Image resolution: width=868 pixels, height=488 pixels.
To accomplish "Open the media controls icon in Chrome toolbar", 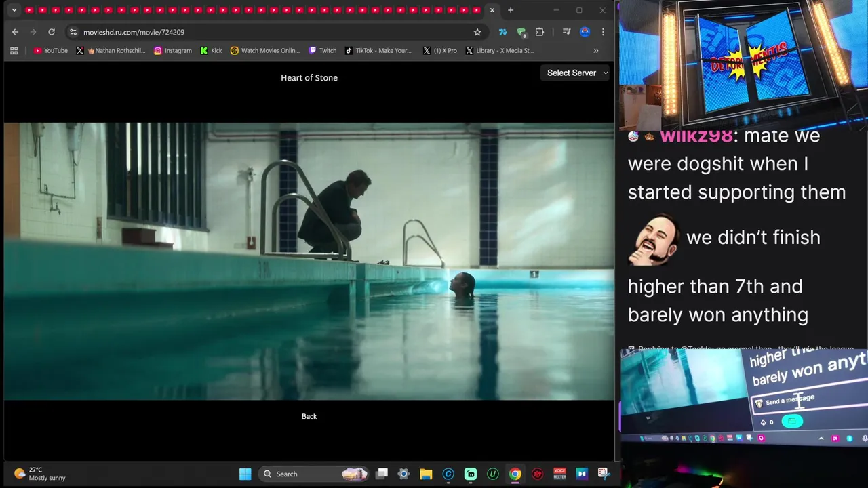I will click(567, 32).
